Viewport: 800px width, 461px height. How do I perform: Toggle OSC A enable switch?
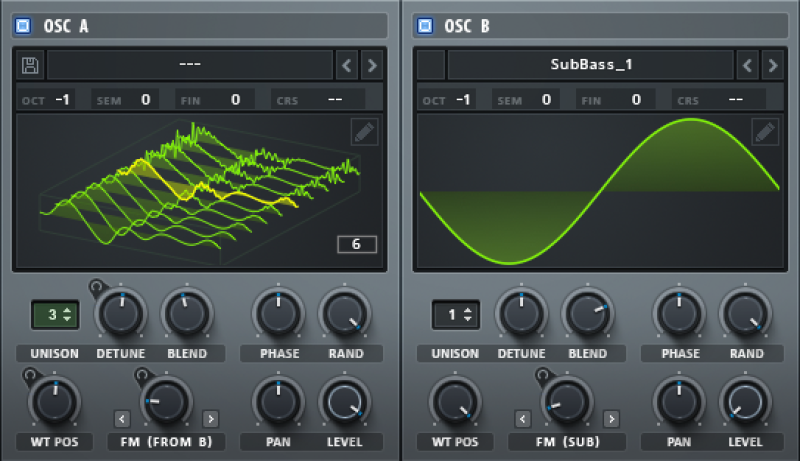23,25
